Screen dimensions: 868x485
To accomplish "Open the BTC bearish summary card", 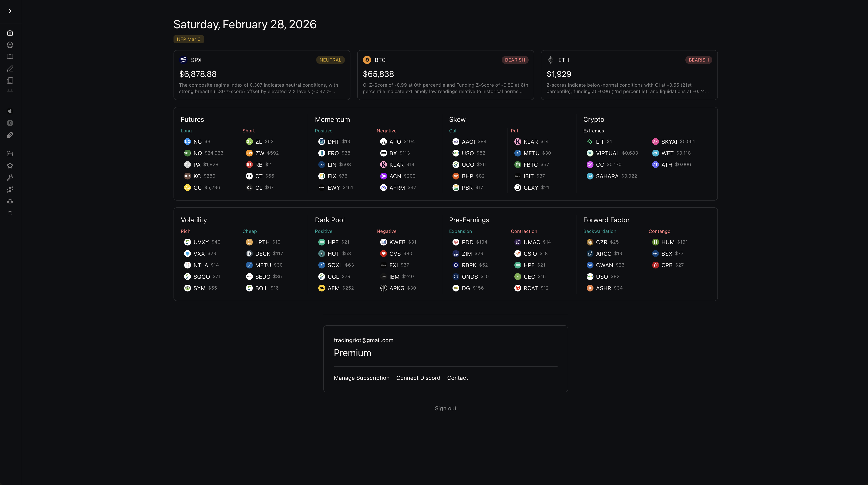I will pyautogui.click(x=445, y=75).
